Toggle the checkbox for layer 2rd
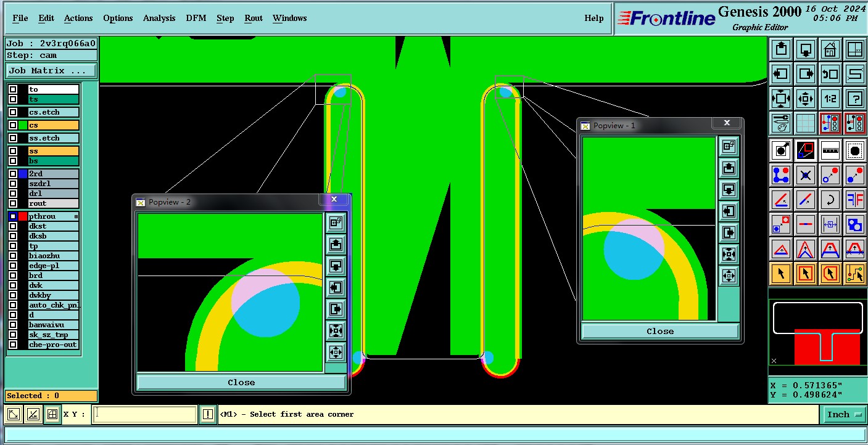The width and height of the screenshot is (868, 445). click(x=13, y=174)
